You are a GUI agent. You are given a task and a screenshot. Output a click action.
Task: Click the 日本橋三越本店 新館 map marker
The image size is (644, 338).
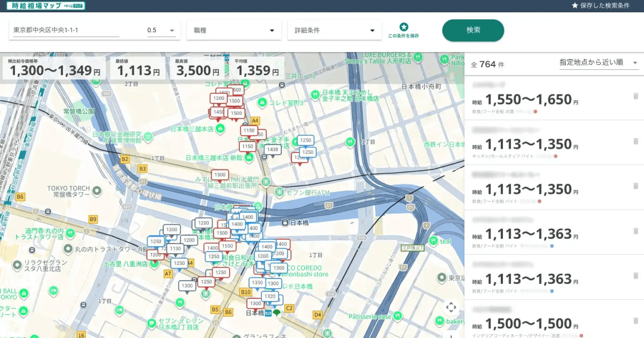point(248,157)
